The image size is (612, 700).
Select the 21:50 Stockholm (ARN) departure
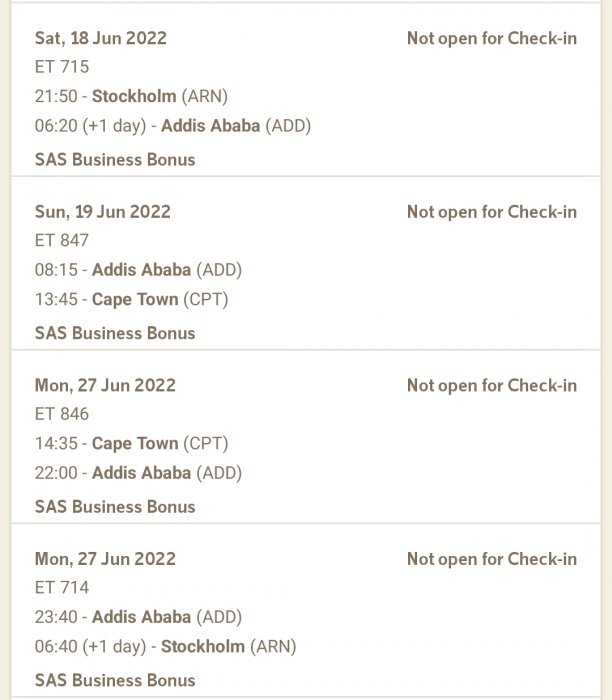tap(132, 96)
